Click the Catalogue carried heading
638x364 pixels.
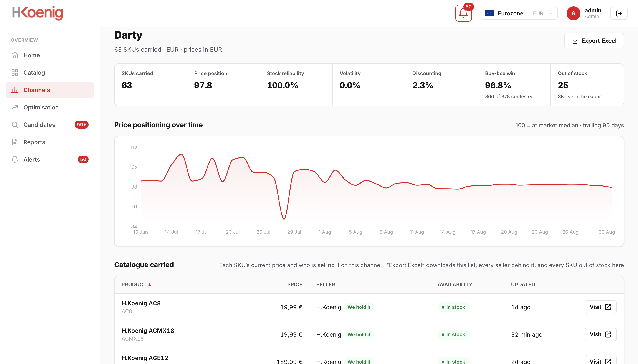tap(144, 265)
